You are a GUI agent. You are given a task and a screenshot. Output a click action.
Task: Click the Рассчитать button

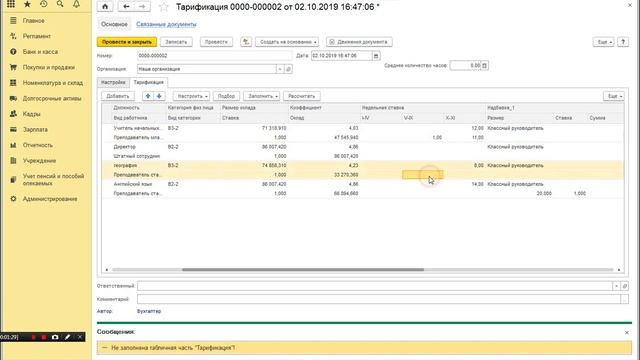coord(302,96)
